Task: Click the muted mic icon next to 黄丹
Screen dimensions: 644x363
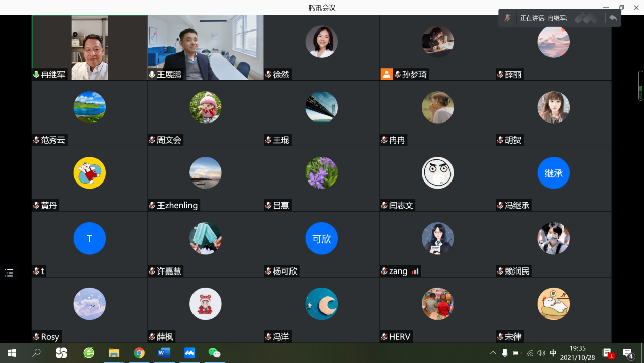Action: tap(36, 206)
